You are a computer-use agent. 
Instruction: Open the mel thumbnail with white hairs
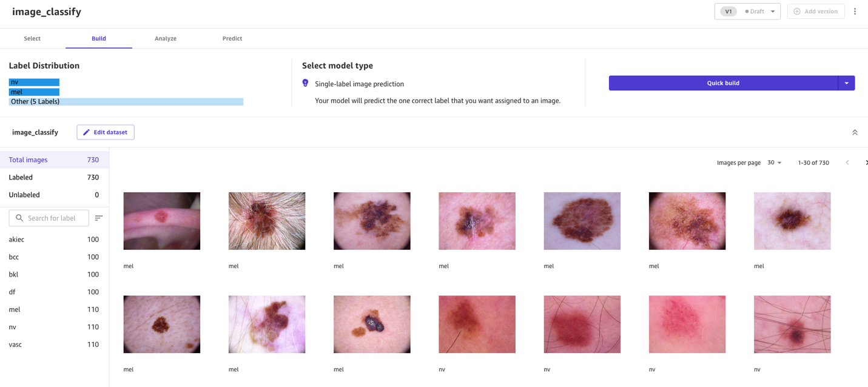click(x=267, y=221)
